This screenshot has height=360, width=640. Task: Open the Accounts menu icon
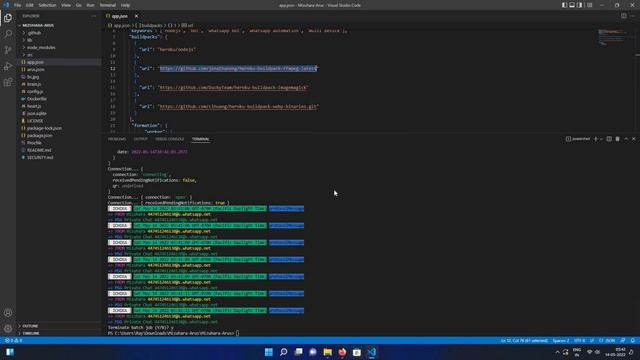[8, 313]
